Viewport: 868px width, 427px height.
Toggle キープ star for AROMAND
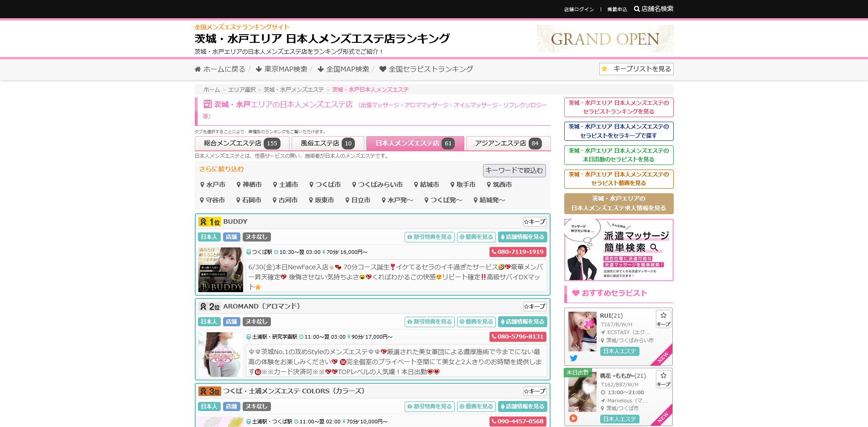coord(535,307)
